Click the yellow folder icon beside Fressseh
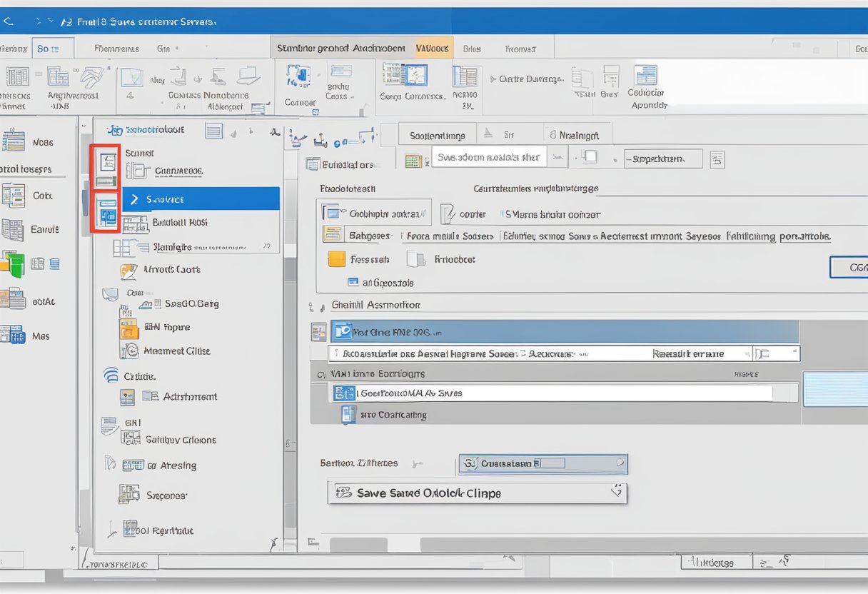Image resolution: width=868 pixels, height=594 pixels. 336,259
